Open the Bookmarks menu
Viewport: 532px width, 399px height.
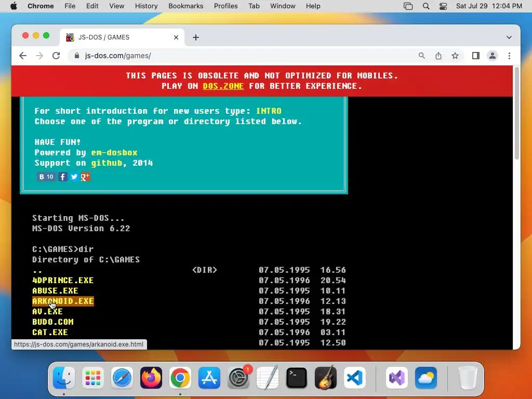point(186,6)
